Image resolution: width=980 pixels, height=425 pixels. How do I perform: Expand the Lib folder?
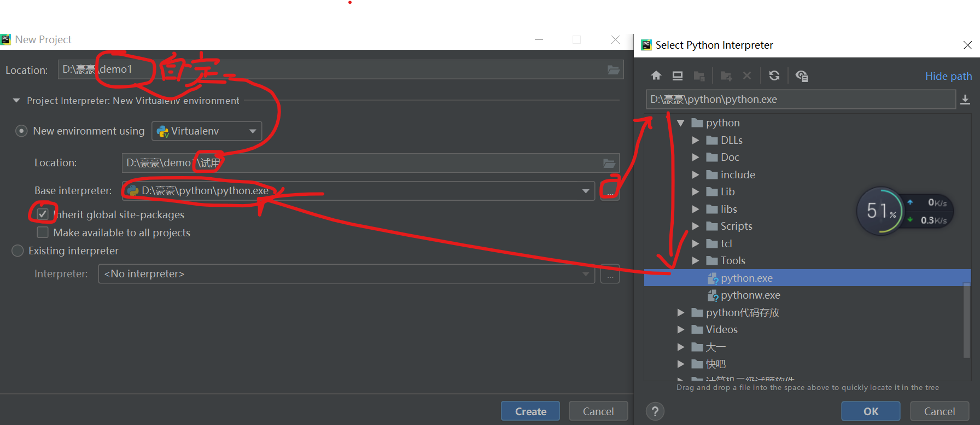696,192
